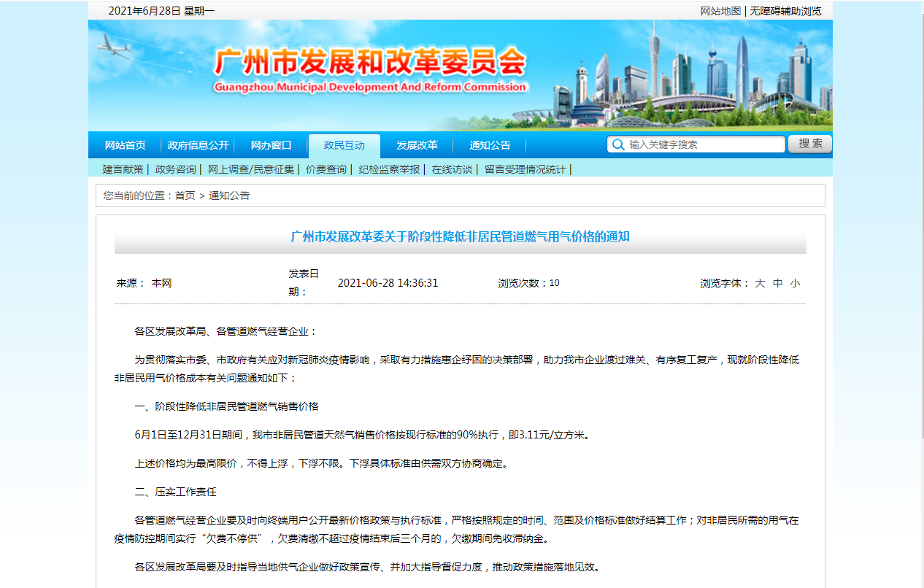This screenshot has width=924, height=588.
Task: Click the date 2021年6月28日 星期一
Action: pyautogui.click(x=161, y=11)
